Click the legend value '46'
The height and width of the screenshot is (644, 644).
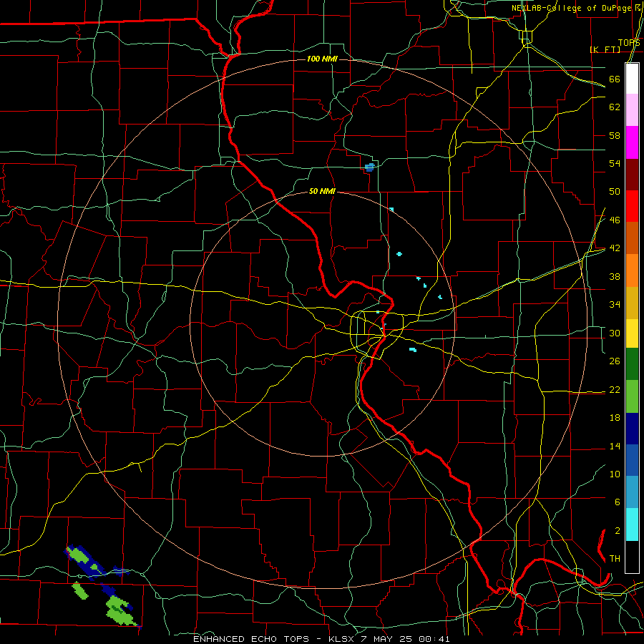[x=615, y=220]
